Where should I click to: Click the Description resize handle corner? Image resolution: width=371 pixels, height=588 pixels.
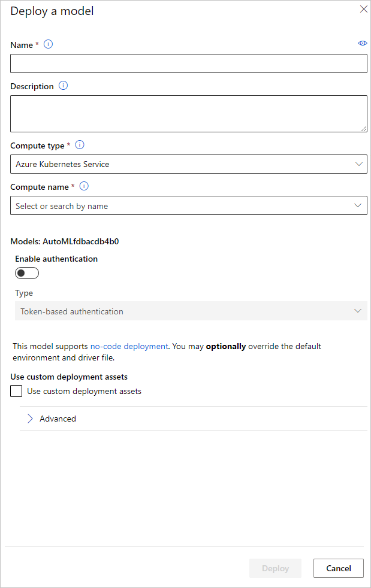point(364,129)
